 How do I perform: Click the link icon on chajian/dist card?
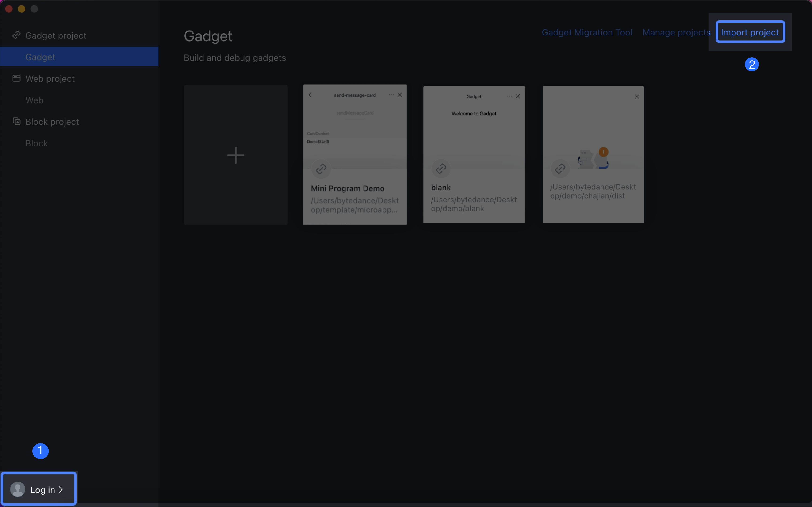(x=560, y=168)
